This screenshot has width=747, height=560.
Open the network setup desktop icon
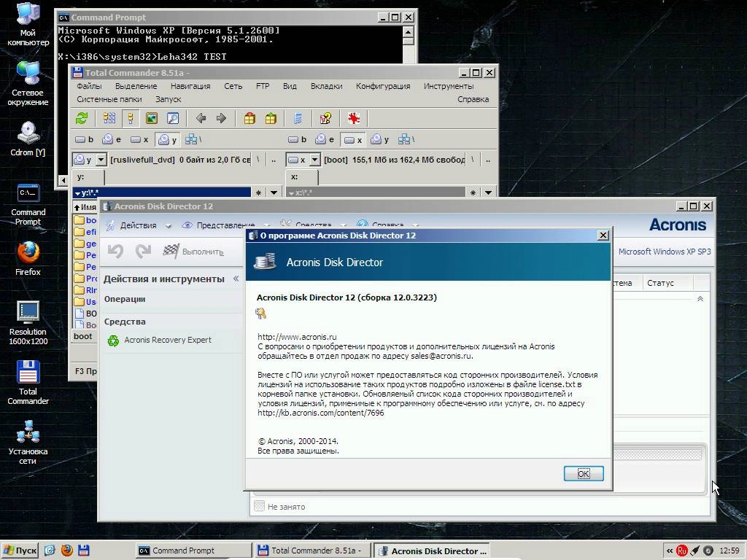tap(28, 443)
